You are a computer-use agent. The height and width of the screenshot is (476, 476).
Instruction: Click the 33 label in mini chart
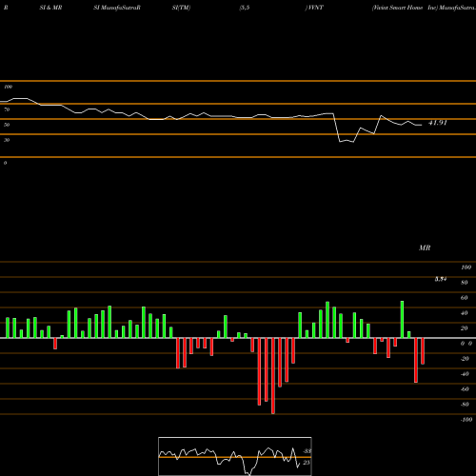[307, 451]
